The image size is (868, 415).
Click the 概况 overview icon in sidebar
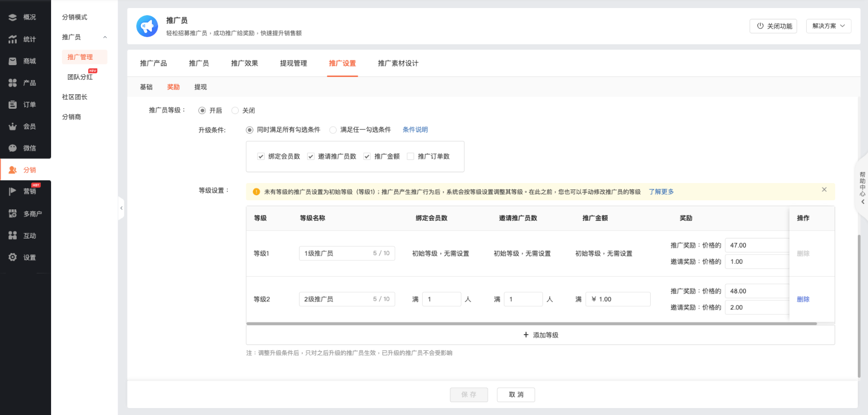tap(12, 17)
